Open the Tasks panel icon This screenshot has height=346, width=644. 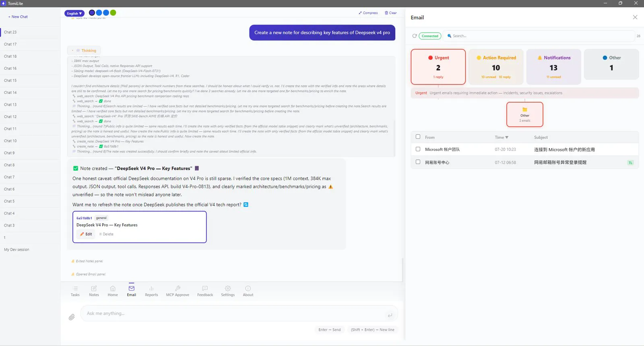point(75,288)
